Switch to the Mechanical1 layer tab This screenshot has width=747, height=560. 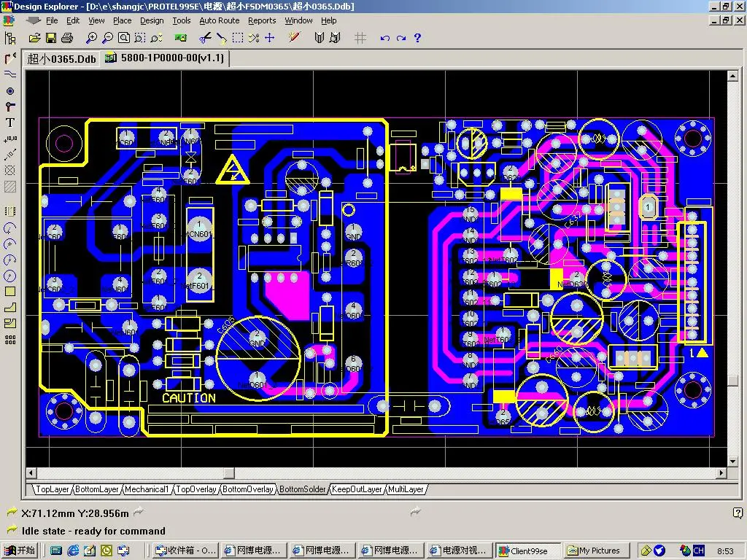click(x=147, y=489)
